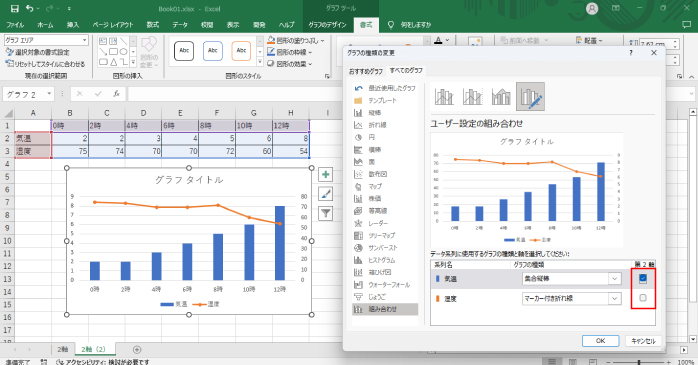Pick the third combo subtype with stacked area
This screenshot has width=698, height=365.
click(501, 96)
